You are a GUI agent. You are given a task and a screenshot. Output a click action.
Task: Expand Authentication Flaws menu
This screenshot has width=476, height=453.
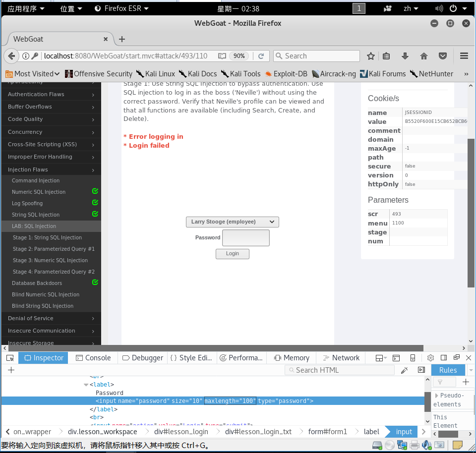(51, 94)
